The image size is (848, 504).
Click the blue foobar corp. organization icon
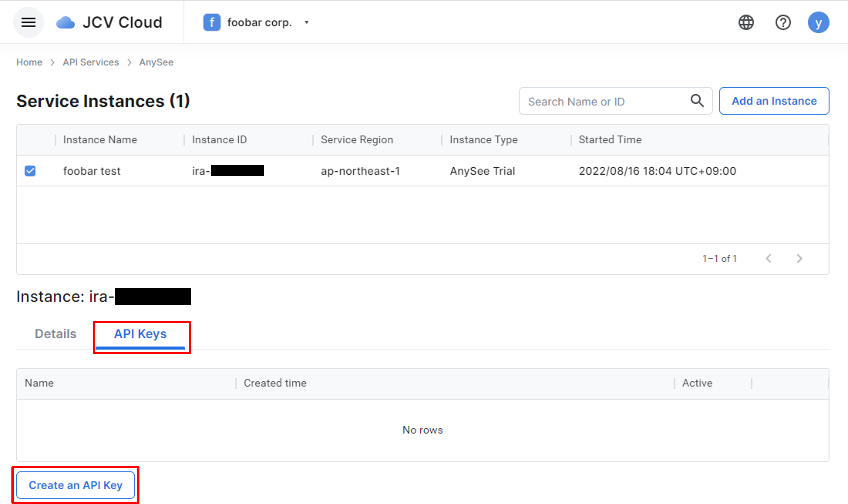click(x=212, y=22)
